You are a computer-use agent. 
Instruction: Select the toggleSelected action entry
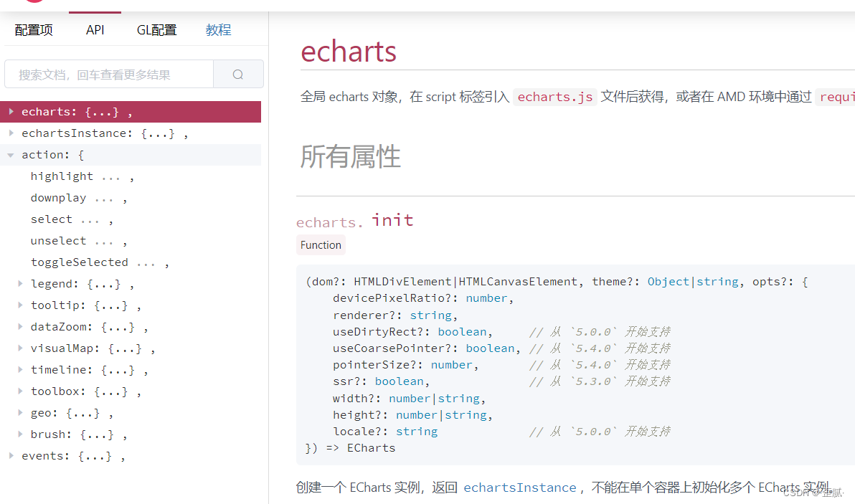[79, 262]
